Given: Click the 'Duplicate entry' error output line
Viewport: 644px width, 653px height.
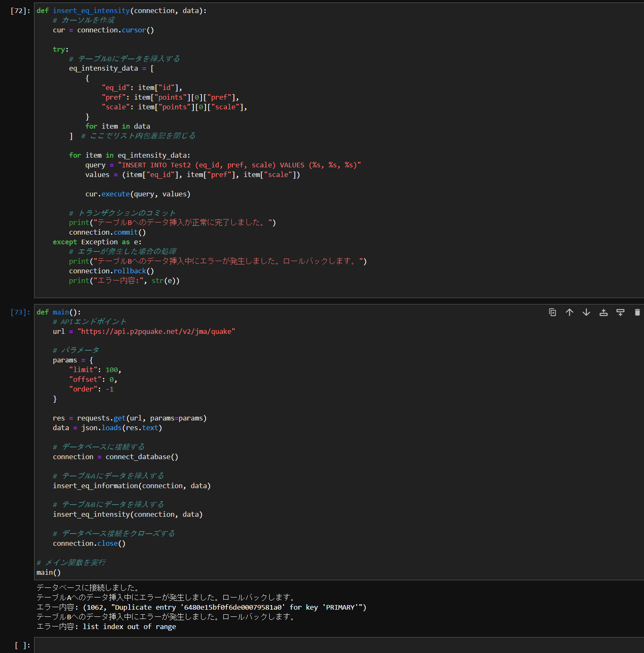Looking at the screenshot, I should tap(201, 607).
